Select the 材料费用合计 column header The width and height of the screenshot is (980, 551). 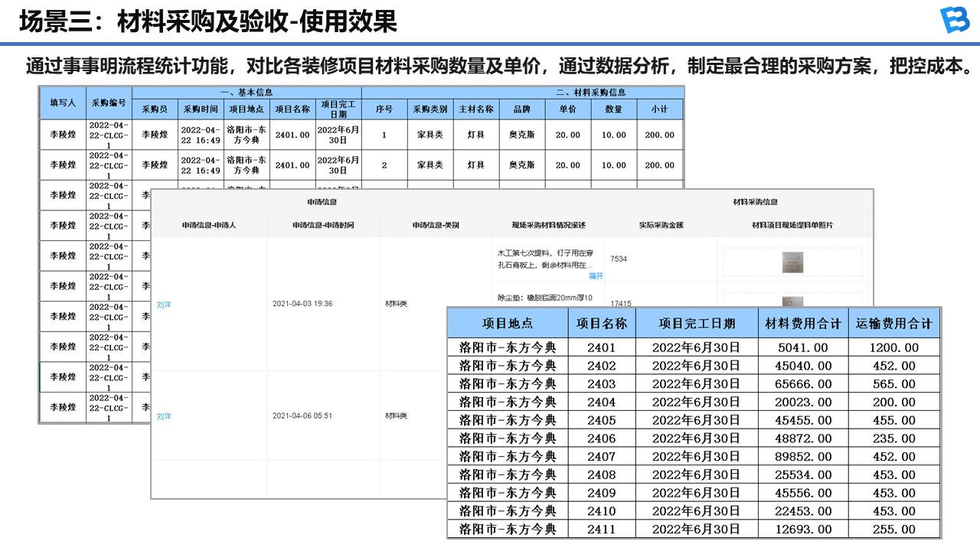[802, 324]
